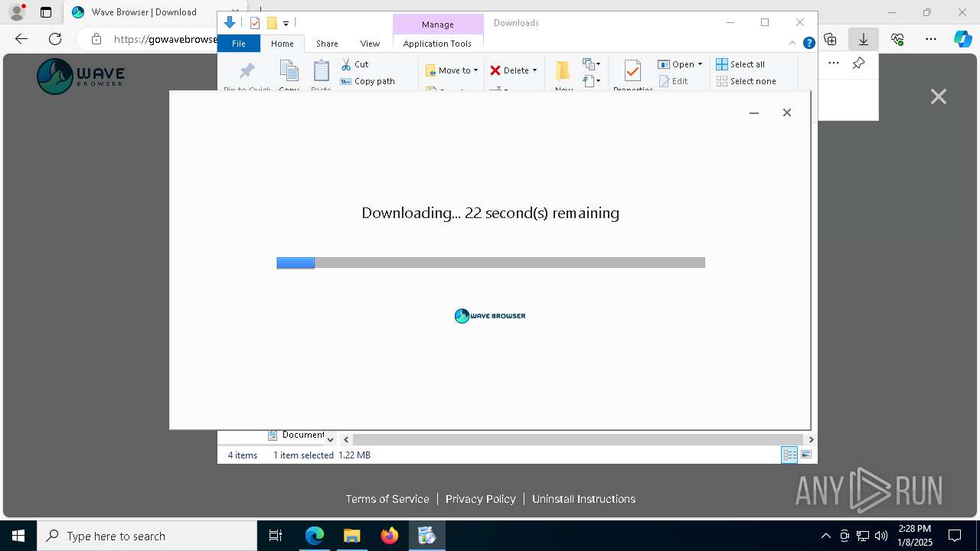Open the Terms of Service link
Viewport: 980px width, 551px height.
tap(387, 498)
